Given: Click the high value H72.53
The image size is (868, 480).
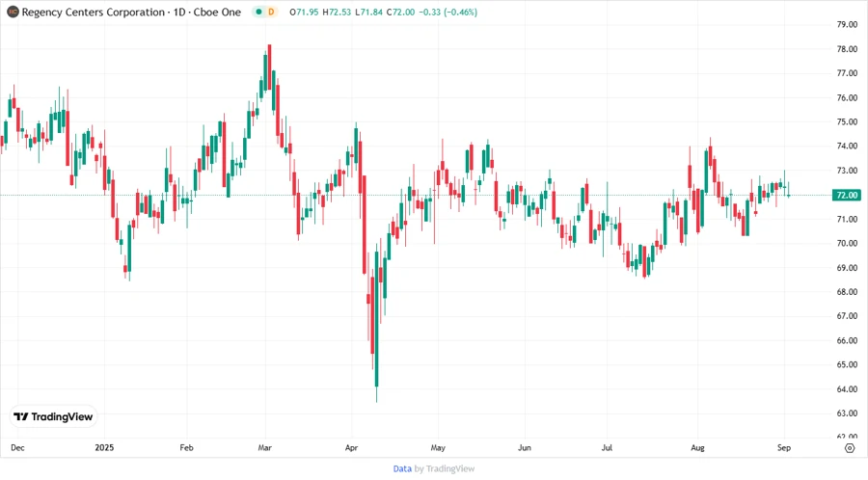Looking at the screenshot, I should coord(337,13).
